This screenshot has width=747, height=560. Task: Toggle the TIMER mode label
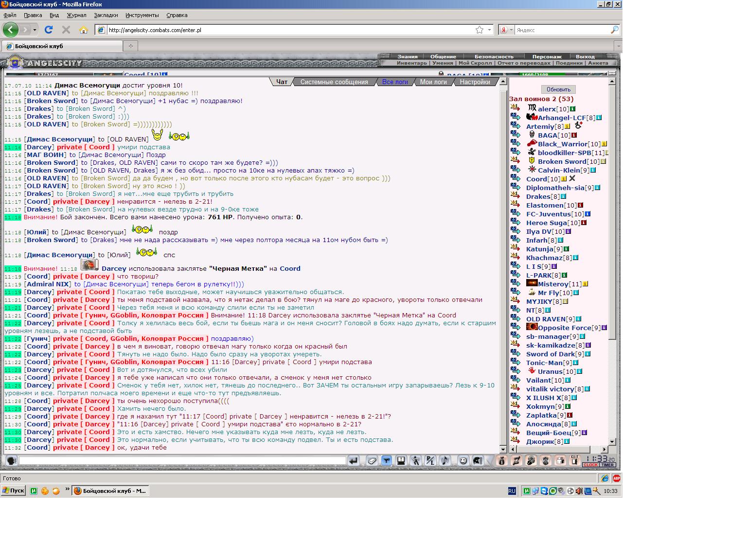[x=607, y=465]
